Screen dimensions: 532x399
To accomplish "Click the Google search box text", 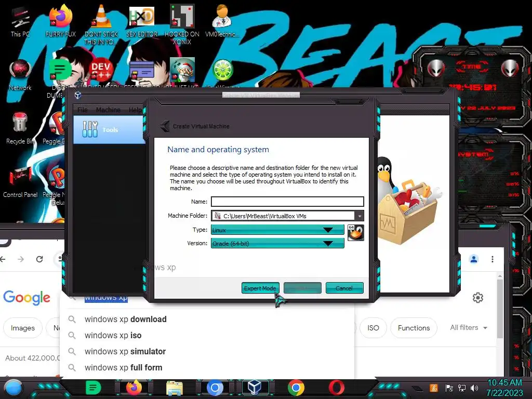I will point(106,298).
